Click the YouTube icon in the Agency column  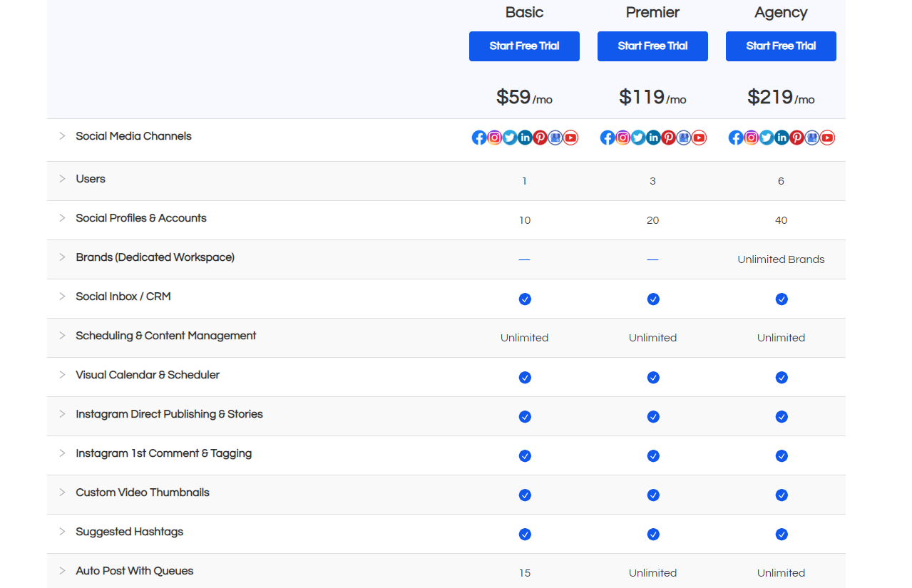coord(827,138)
